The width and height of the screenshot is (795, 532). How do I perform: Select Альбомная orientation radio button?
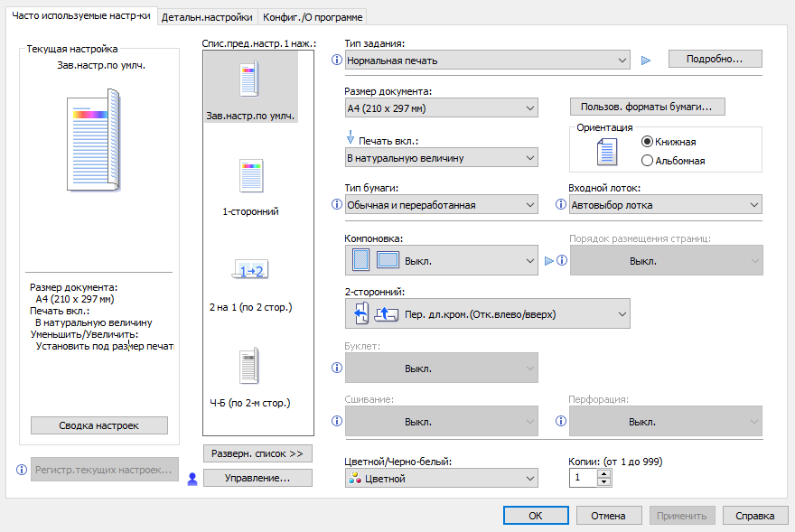pos(647,161)
